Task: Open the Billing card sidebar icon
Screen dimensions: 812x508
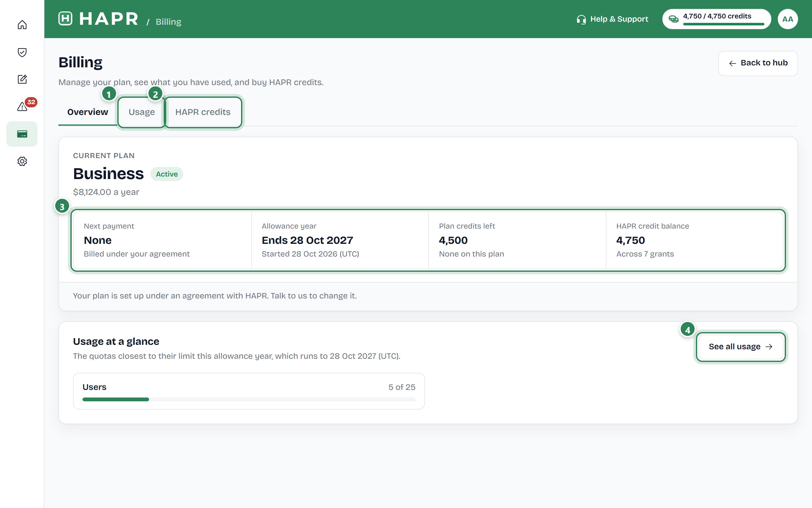Action: click(22, 134)
